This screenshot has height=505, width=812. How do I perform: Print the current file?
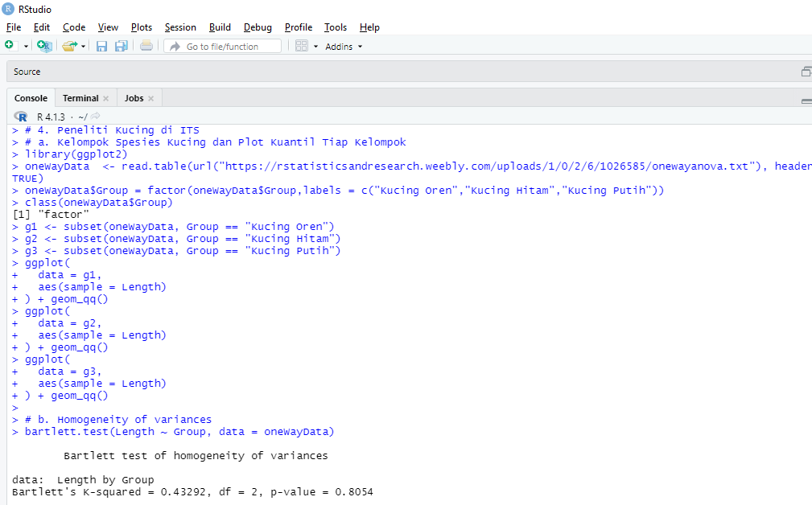pos(145,46)
